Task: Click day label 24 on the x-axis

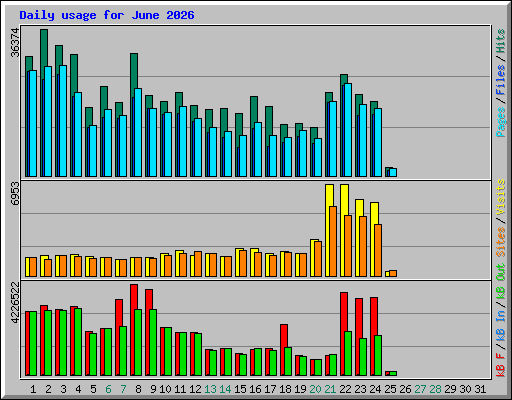Action: click(375, 389)
